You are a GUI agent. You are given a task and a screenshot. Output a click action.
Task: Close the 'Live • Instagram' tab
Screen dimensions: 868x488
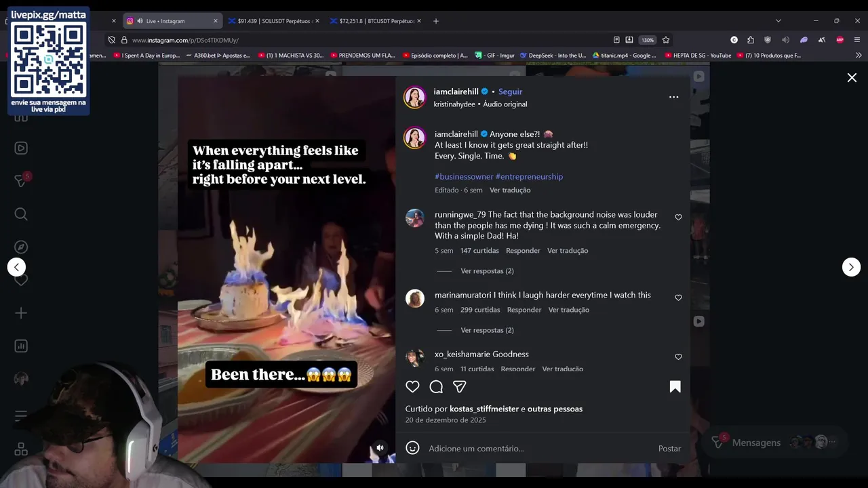click(216, 21)
